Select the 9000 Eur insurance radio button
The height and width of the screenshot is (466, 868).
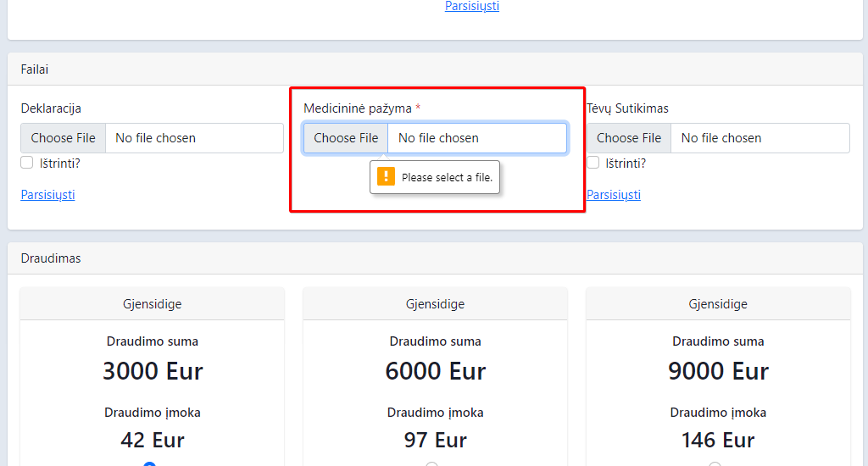point(715,463)
